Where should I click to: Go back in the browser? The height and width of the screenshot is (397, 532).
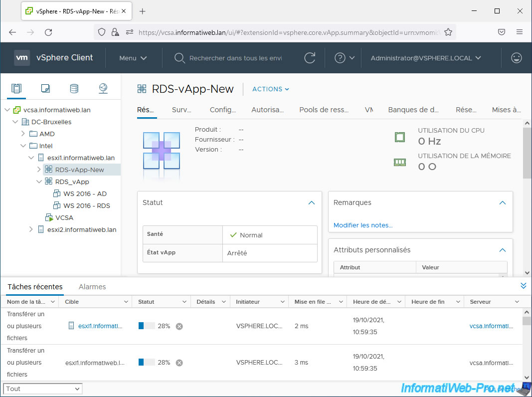pos(12,32)
